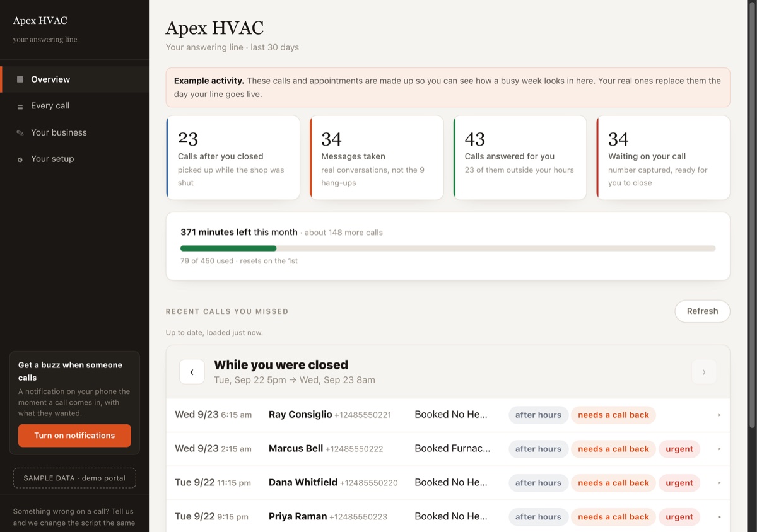Image resolution: width=757 pixels, height=532 pixels.
Task: Open the Messages taken card
Action: [x=377, y=158]
